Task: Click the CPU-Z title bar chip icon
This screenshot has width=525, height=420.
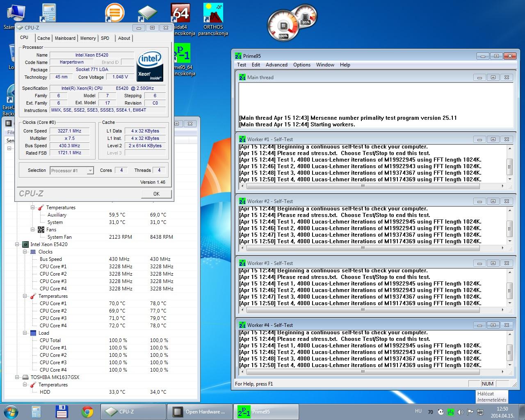Action: (20, 28)
